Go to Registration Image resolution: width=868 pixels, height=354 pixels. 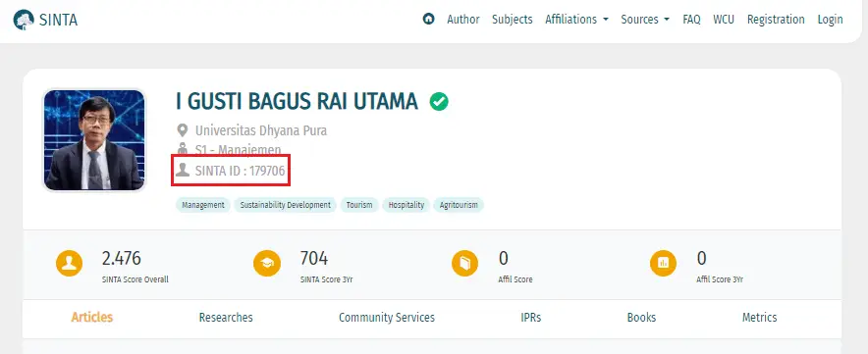[x=776, y=20]
